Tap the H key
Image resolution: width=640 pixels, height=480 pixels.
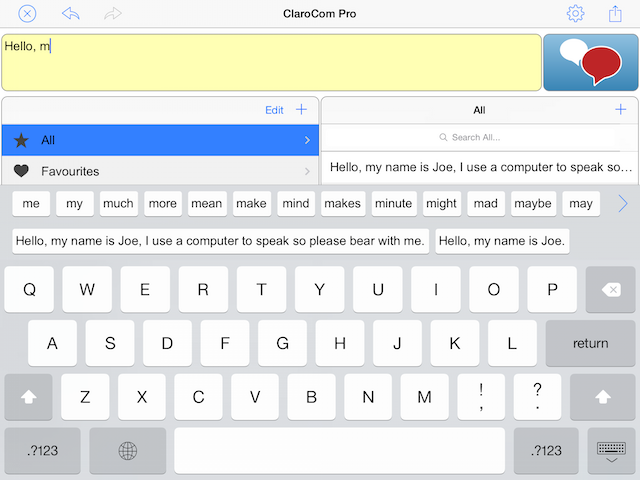click(x=340, y=343)
